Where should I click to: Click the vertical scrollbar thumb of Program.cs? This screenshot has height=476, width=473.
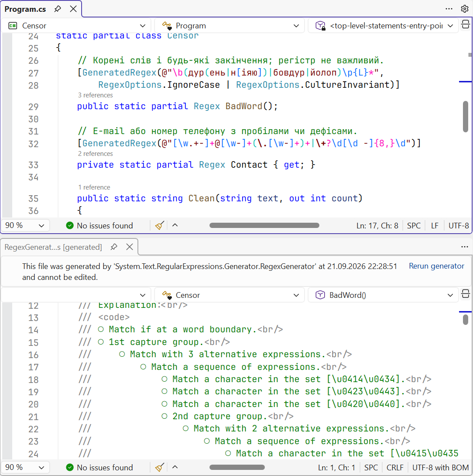pos(466,117)
